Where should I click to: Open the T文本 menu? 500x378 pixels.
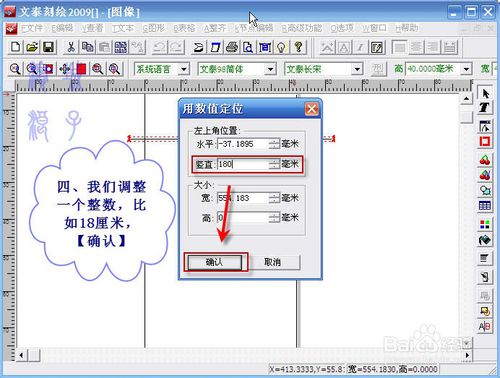(122, 28)
